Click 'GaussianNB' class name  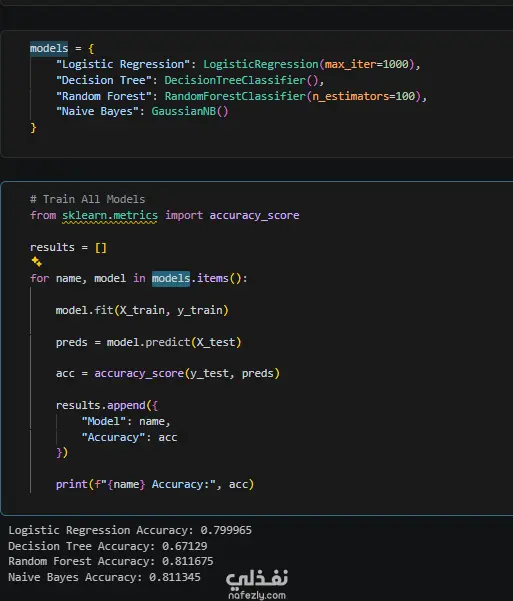[x=184, y=111]
